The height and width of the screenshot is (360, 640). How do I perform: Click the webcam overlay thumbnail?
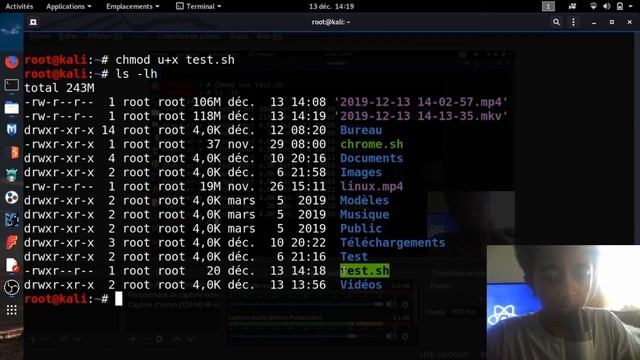(x=563, y=302)
